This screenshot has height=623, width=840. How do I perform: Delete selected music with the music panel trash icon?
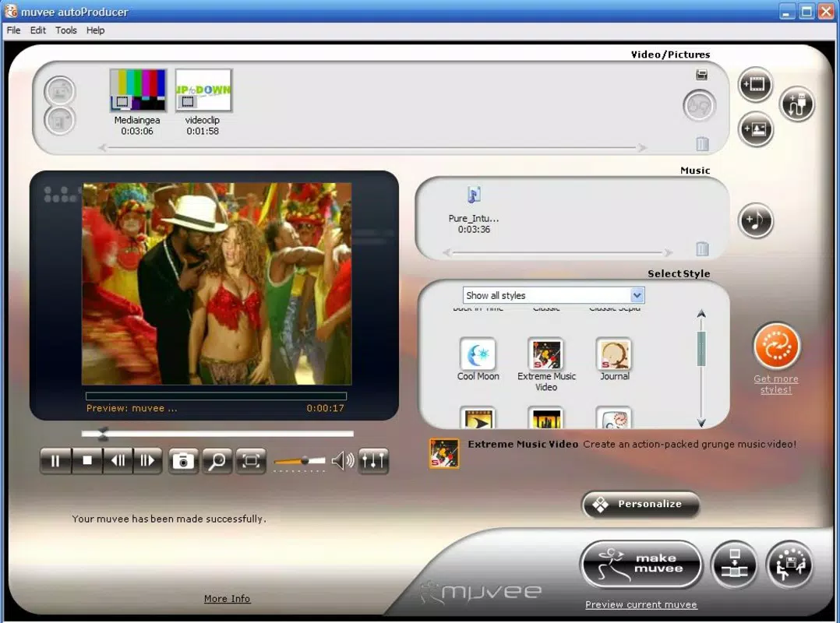pos(702,248)
